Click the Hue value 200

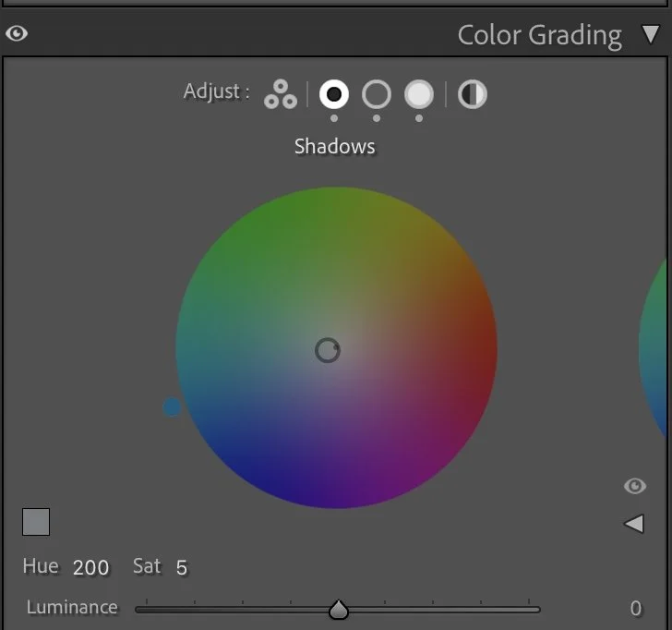point(90,567)
